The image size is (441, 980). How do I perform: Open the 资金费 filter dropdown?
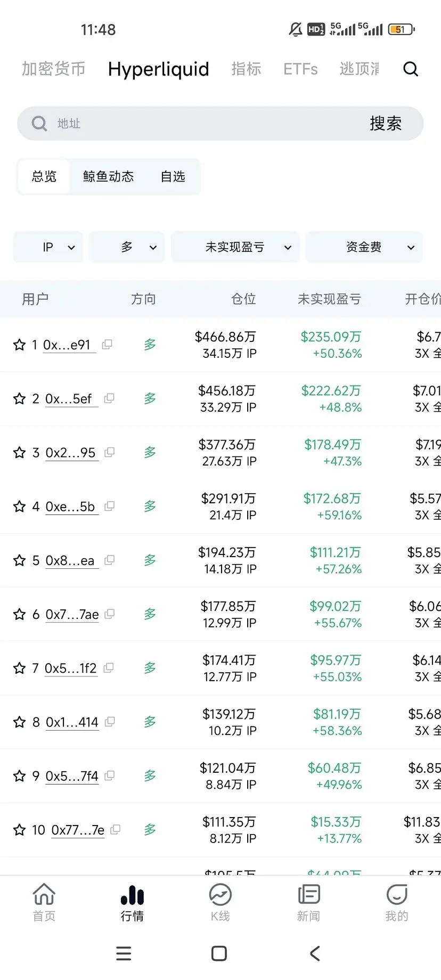[x=364, y=247]
